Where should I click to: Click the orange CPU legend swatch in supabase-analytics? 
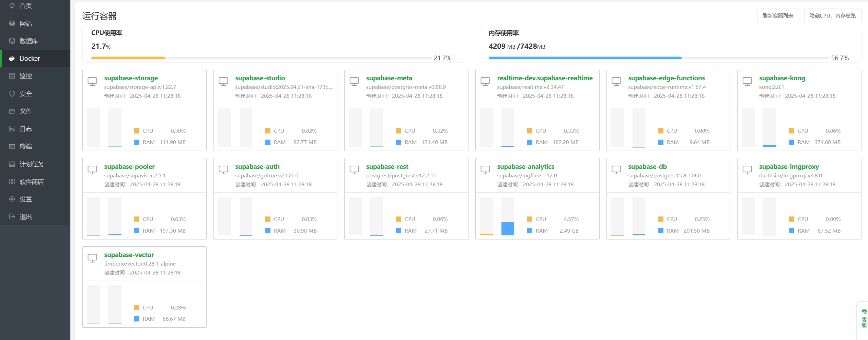coord(530,219)
